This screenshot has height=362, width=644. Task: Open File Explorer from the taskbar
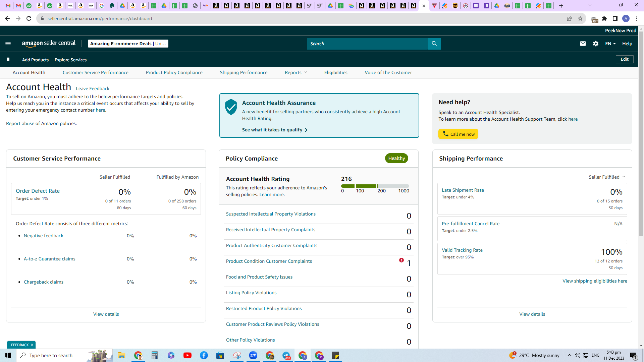click(x=121, y=355)
